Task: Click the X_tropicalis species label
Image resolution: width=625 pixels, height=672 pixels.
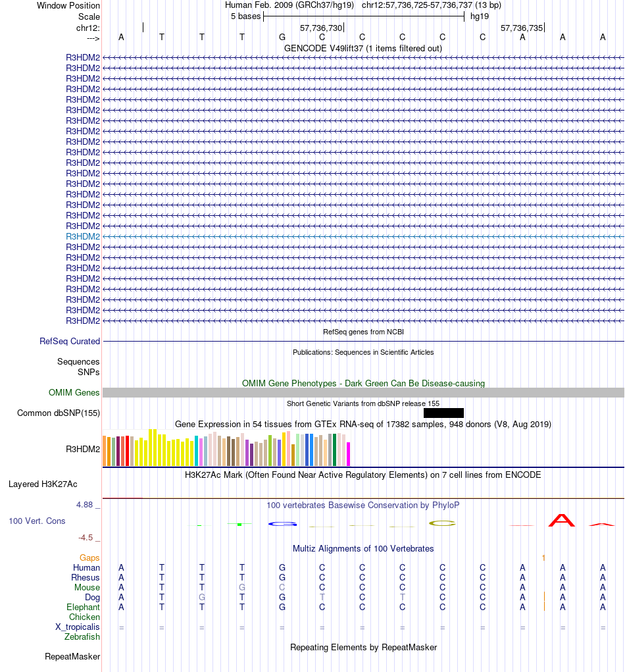Action: pyautogui.click(x=78, y=627)
